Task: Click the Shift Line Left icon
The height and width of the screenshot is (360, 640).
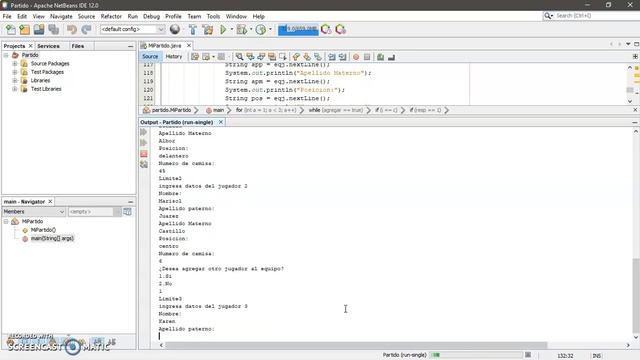Action: click(332, 57)
